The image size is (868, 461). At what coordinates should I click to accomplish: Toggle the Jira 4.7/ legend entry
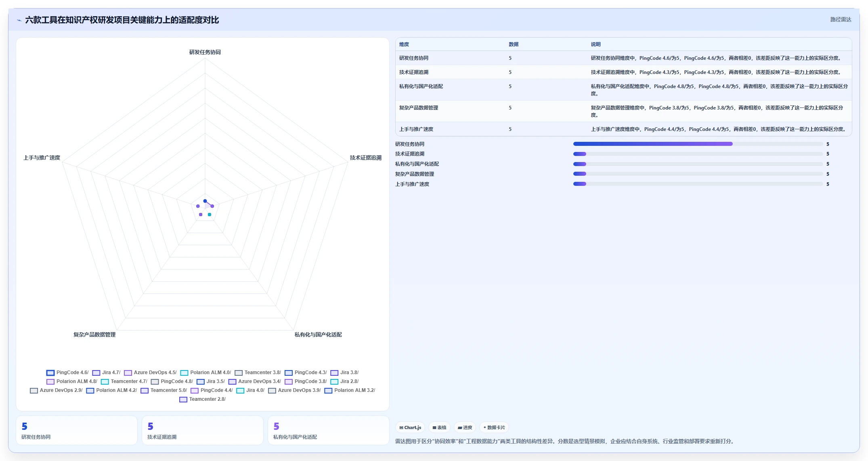[x=106, y=373]
